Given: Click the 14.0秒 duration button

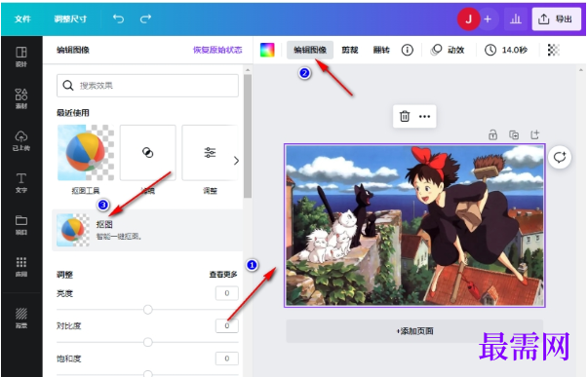Looking at the screenshot, I should (506, 50).
